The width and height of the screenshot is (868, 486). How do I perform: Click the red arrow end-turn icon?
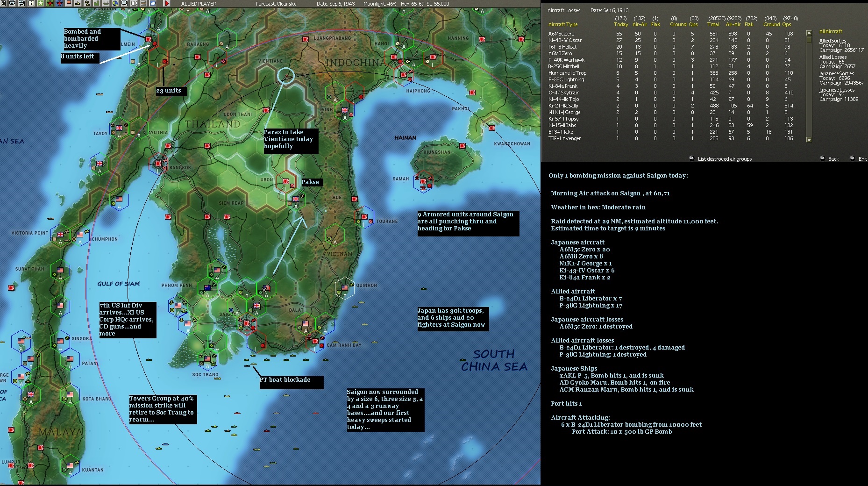(x=167, y=3)
